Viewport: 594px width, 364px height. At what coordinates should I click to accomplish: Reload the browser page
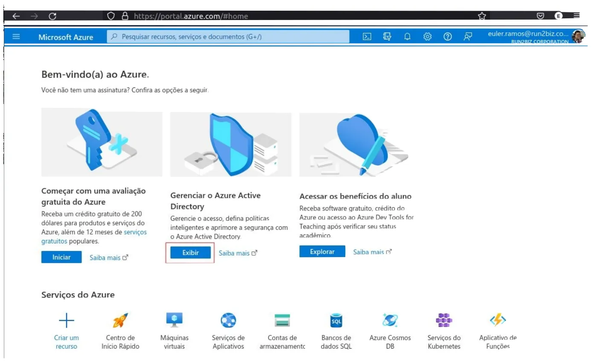53,16
